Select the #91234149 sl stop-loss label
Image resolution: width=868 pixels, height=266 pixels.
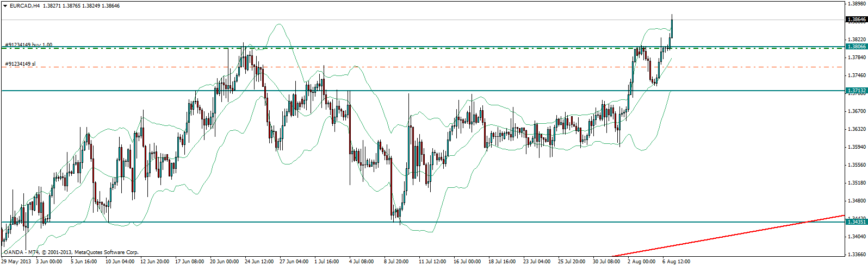pyautogui.click(x=20, y=64)
